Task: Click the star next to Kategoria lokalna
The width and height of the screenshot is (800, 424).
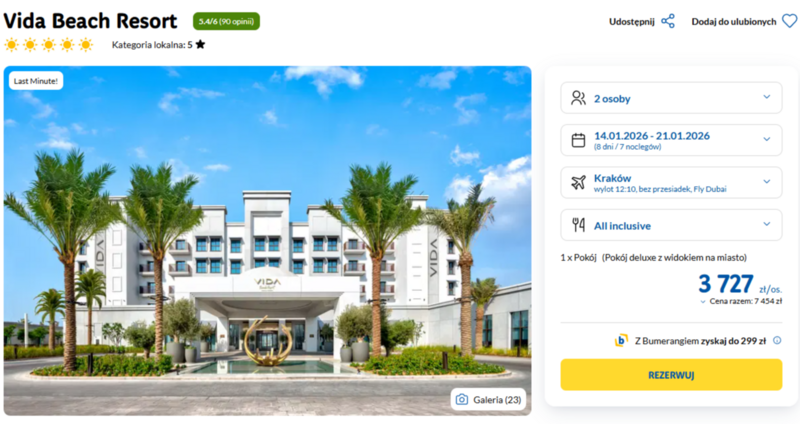Action: tap(200, 44)
